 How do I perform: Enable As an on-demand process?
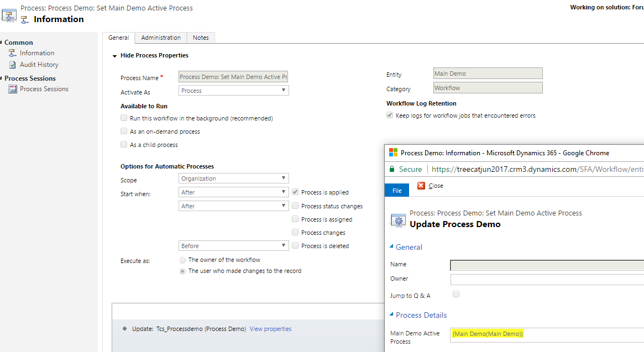pos(124,131)
